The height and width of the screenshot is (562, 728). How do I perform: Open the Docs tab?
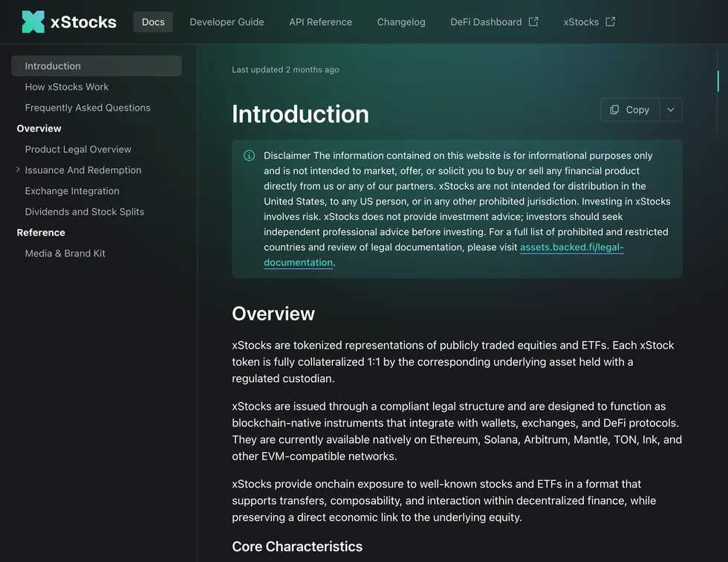153,22
